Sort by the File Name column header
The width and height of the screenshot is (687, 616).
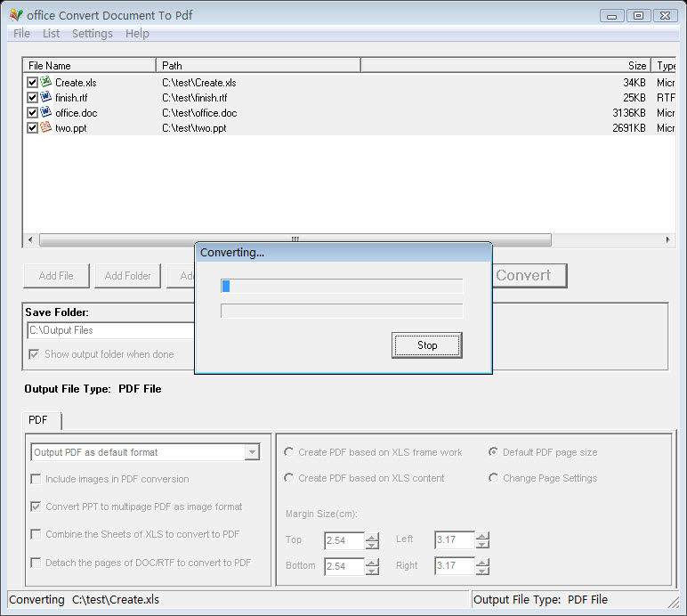pyautogui.click(x=89, y=65)
